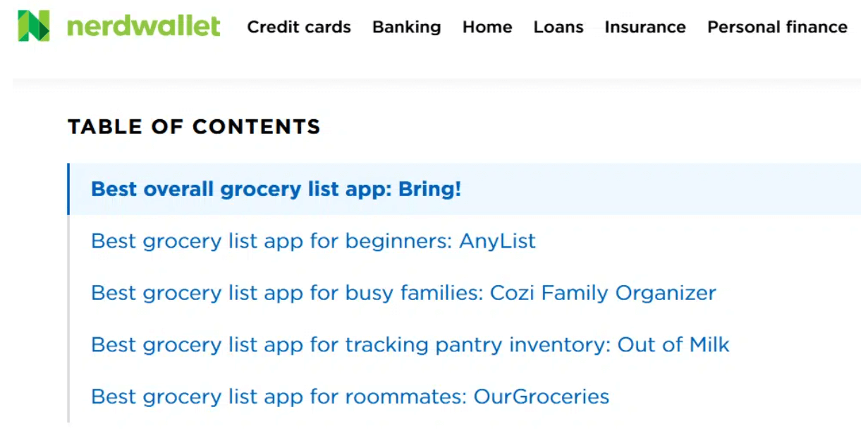Image resolution: width=868 pixels, height=448 pixels.
Task: Open the OurGroceries roommates section link
Action: click(x=350, y=396)
